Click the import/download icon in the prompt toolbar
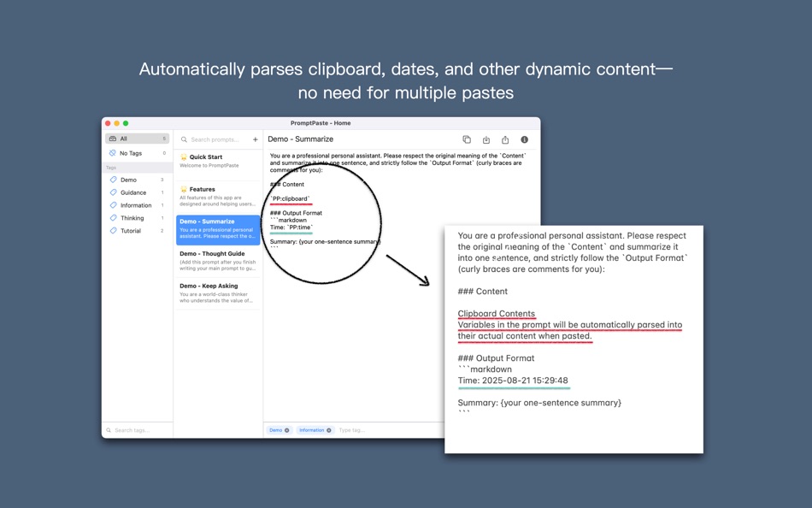Image resolution: width=812 pixels, height=508 pixels. tap(486, 139)
